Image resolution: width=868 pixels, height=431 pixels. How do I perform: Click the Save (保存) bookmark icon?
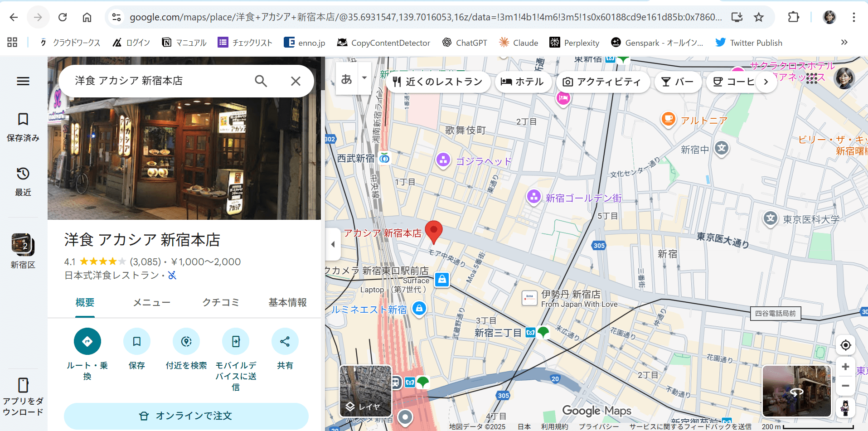coord(136,341)
